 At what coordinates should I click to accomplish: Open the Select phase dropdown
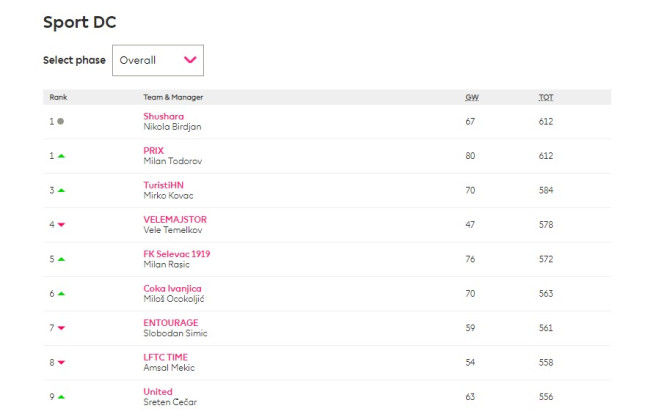pyautogui.click(x=157, y=60)
